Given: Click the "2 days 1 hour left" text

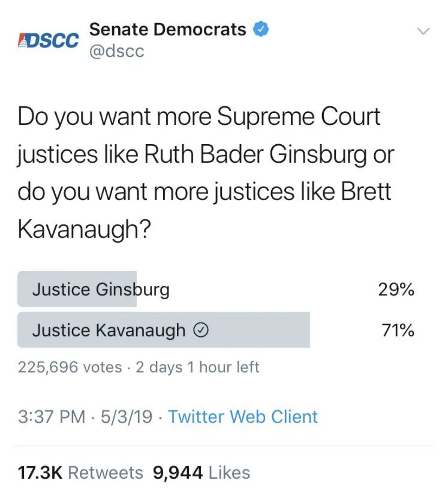Looking at the screenshot, I should coord(198,367).
